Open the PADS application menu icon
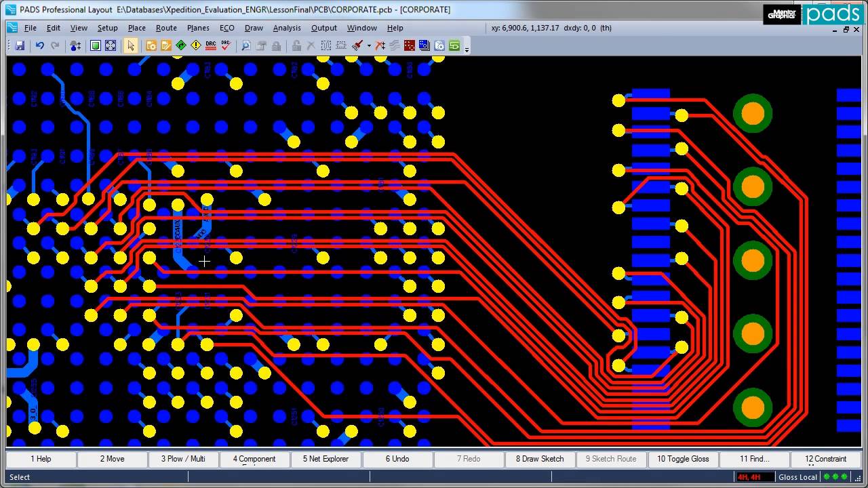 click(11, 28)
